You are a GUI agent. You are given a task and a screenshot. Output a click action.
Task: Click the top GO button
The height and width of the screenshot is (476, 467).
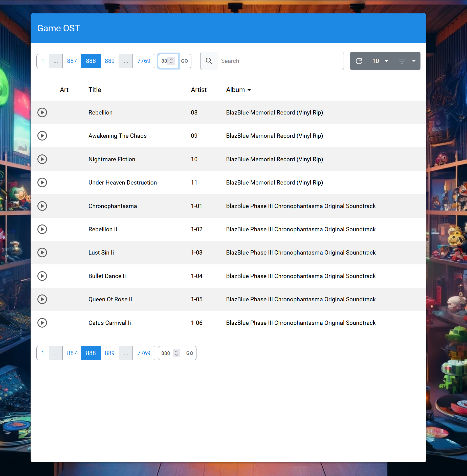(185, 61)
